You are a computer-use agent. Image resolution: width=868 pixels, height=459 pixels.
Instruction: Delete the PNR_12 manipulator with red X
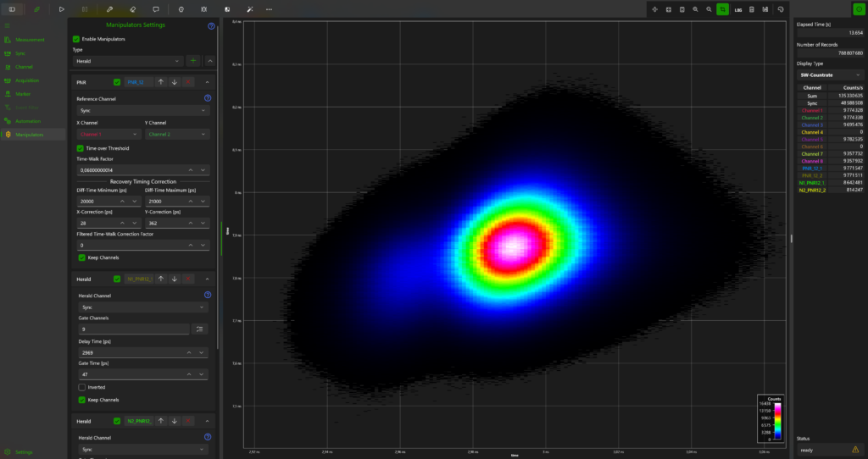(x=188, y=82)
